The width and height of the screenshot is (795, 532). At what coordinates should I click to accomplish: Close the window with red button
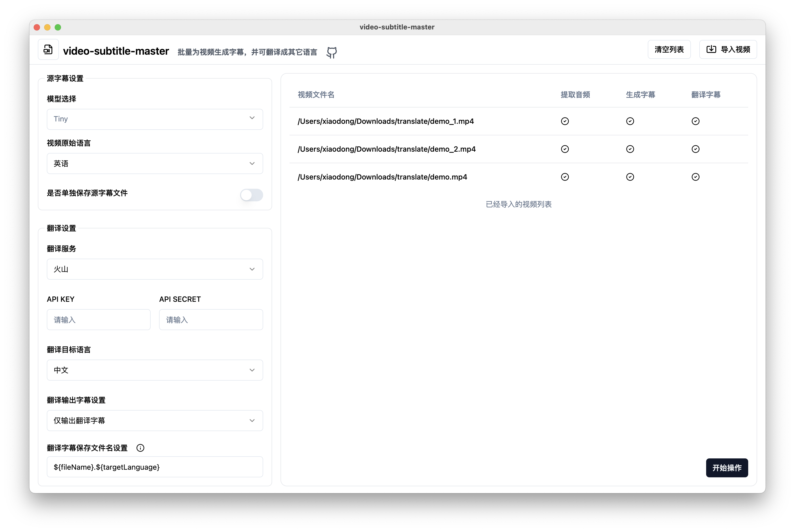37,27
